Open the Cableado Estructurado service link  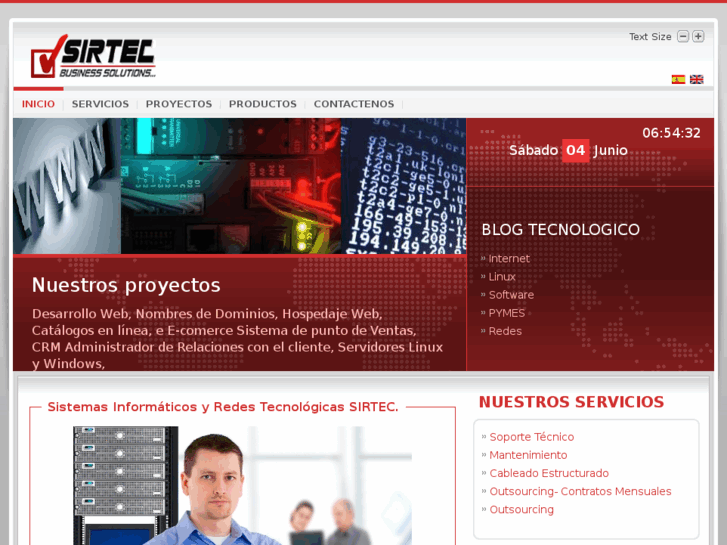click(549, 473)
